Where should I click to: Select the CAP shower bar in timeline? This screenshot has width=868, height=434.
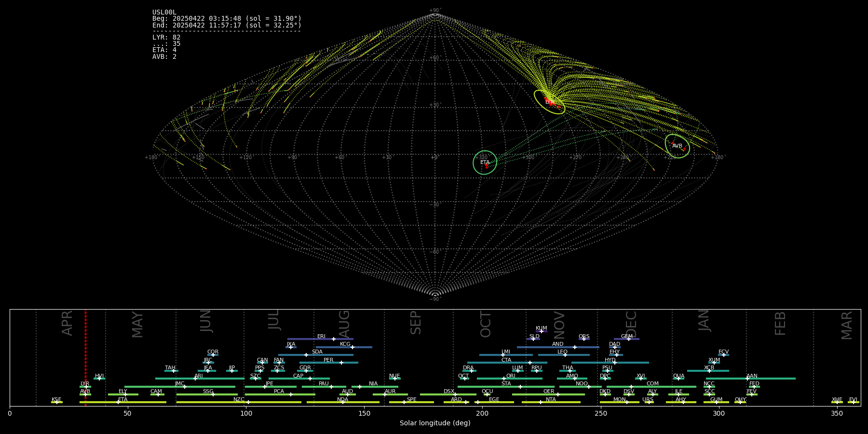point(299,379)
